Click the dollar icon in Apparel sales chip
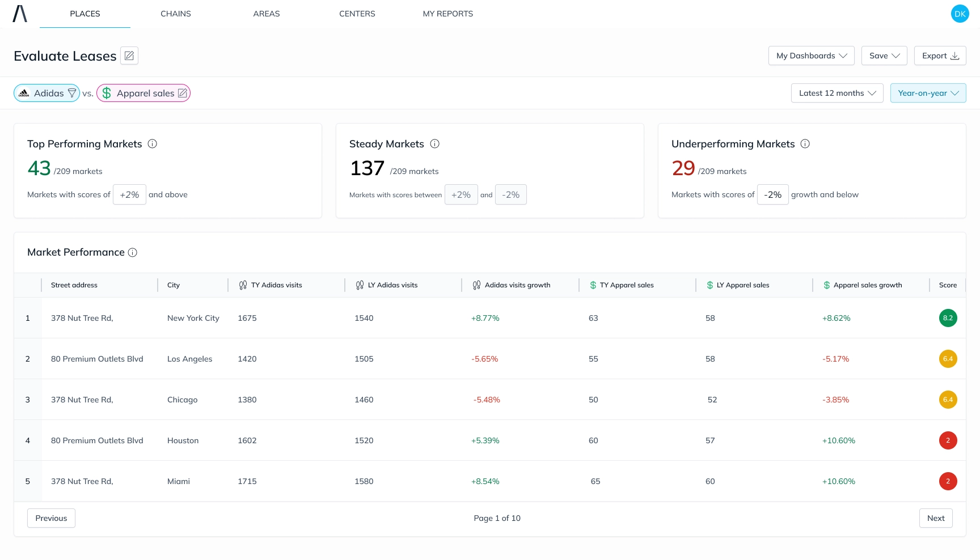 (x=107, y=93)
